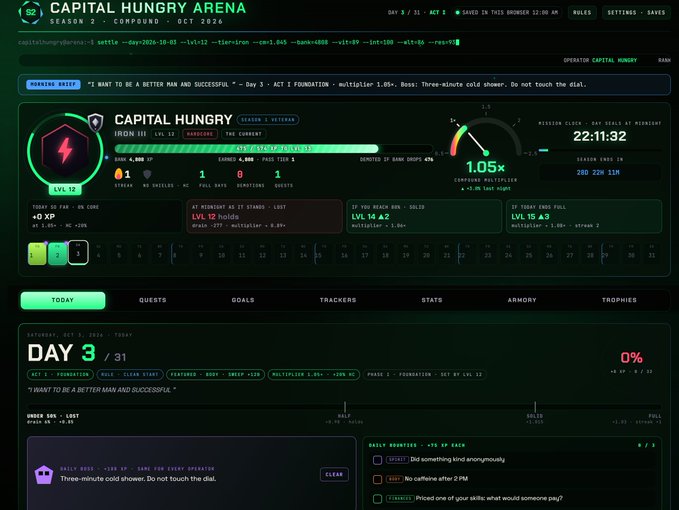679x510 pixels.
Task: Click the LVL 12 tag beside Iron III
Action: (165, 134)
